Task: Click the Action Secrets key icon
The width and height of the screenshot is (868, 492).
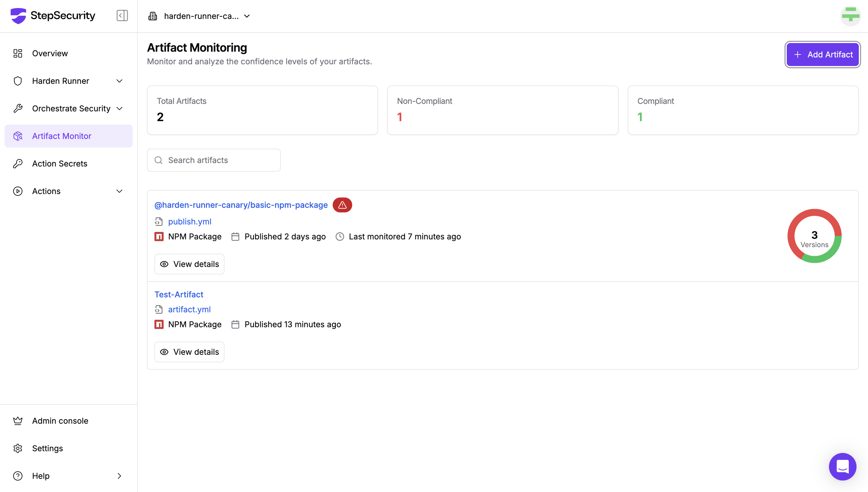Action: pyautogui.click(x=18, y=164)
